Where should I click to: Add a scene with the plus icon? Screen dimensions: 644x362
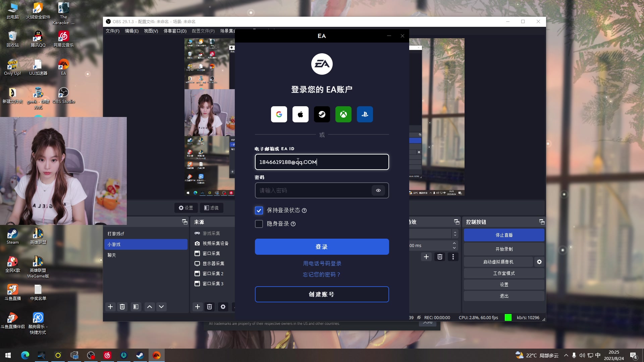[110, 307]
